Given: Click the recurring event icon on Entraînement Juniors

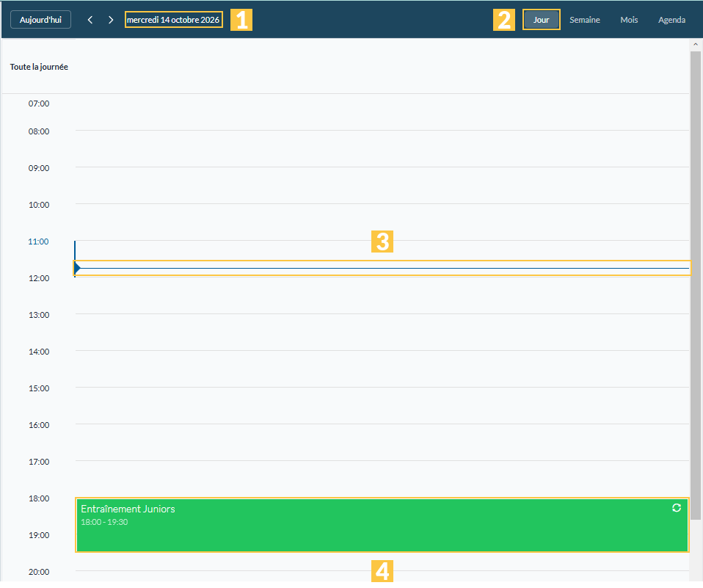Looking at the screenshot, I should (x=677, y=508).
